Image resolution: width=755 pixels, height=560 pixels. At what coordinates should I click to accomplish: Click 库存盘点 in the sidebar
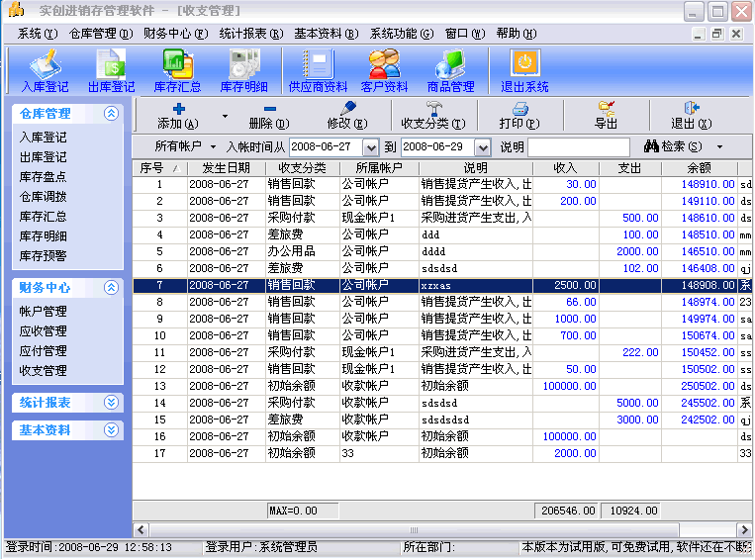pyautogui.click(x=44, y=177)
